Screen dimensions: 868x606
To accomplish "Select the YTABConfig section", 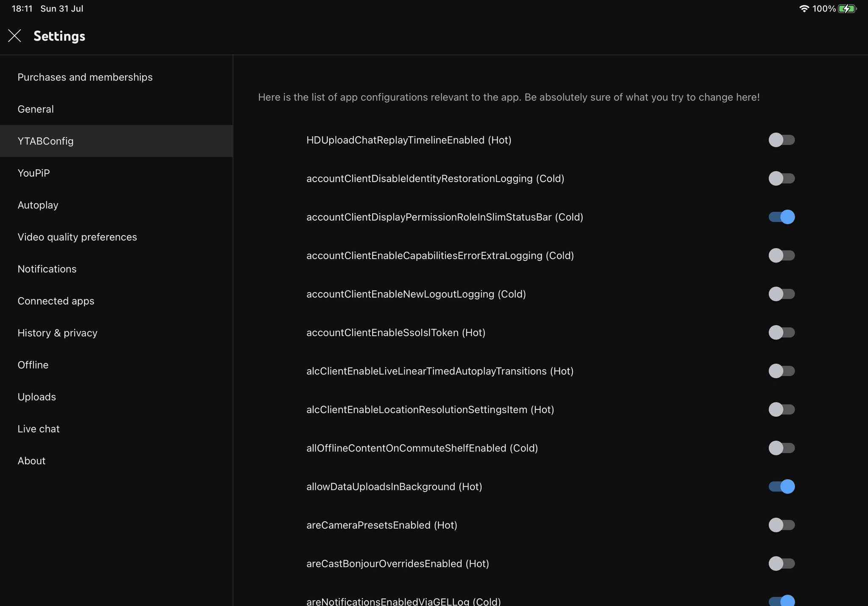I will pos(116,141).
